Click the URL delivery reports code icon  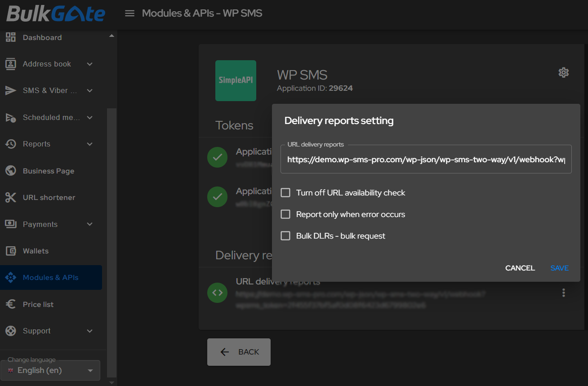(x=217, y=293)
